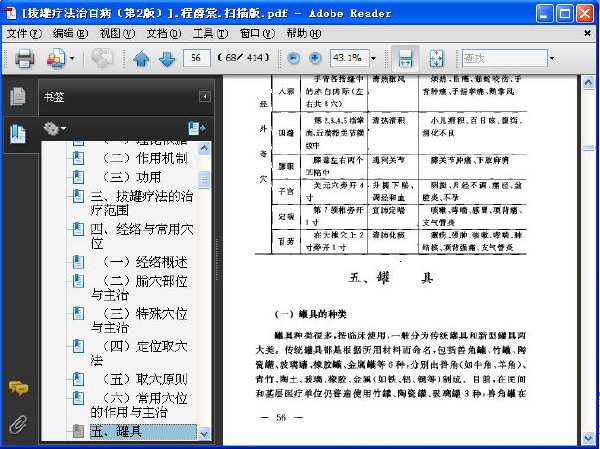Click bookmark icon beside 三、拔罐疗法的治疗范围

[78, 196]
